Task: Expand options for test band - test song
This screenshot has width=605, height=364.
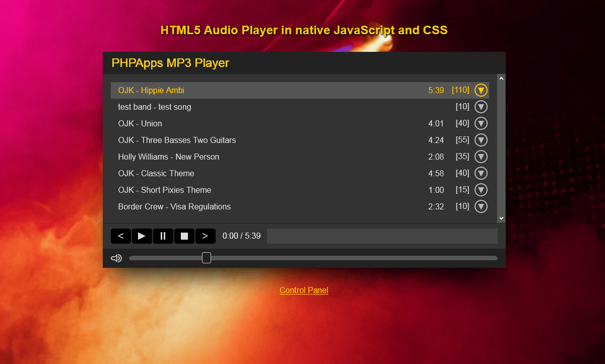Action: pos(481,107)
